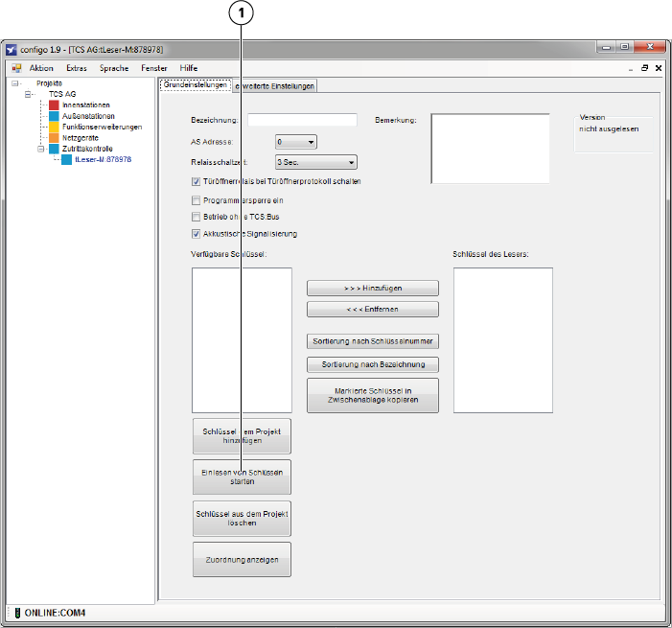Click the orange Netzgeräte icon
672x628 pixels.
tap(55, 138)
